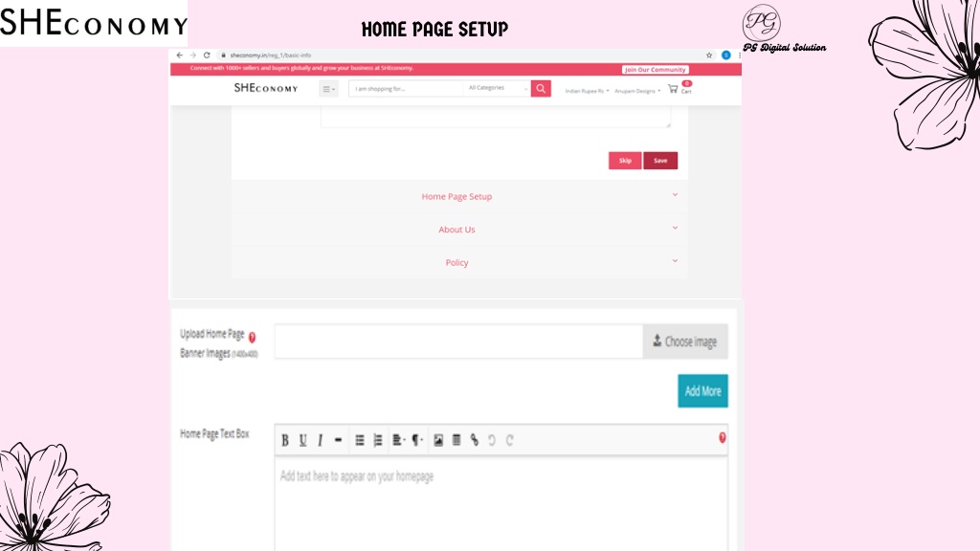This screenshot has width=980, height=551.
Task: Redo the last edit in the editor
Action: 510,440
